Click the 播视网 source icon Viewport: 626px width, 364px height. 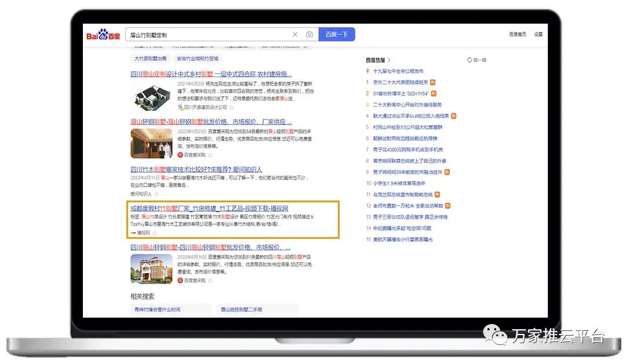(x=133, y=232)
